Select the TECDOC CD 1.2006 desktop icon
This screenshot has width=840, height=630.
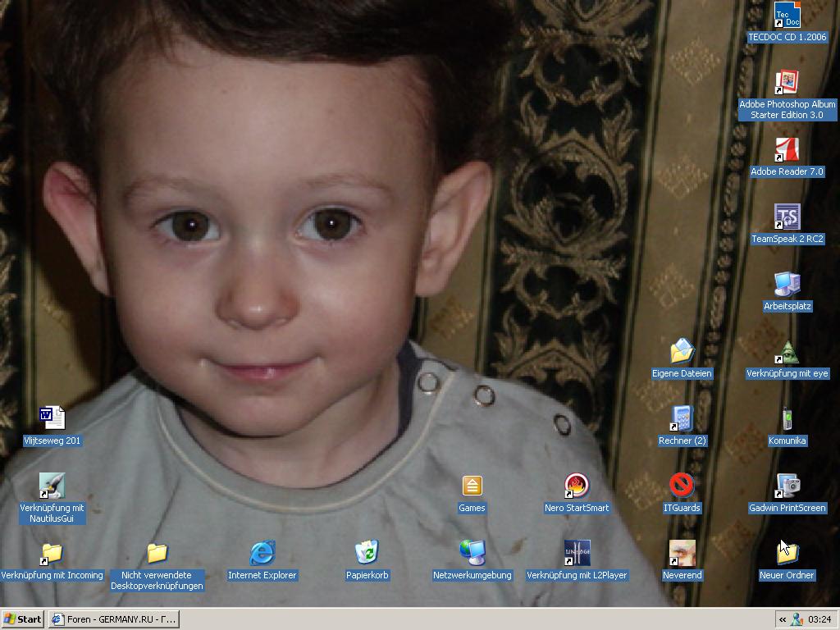[787, 16]
